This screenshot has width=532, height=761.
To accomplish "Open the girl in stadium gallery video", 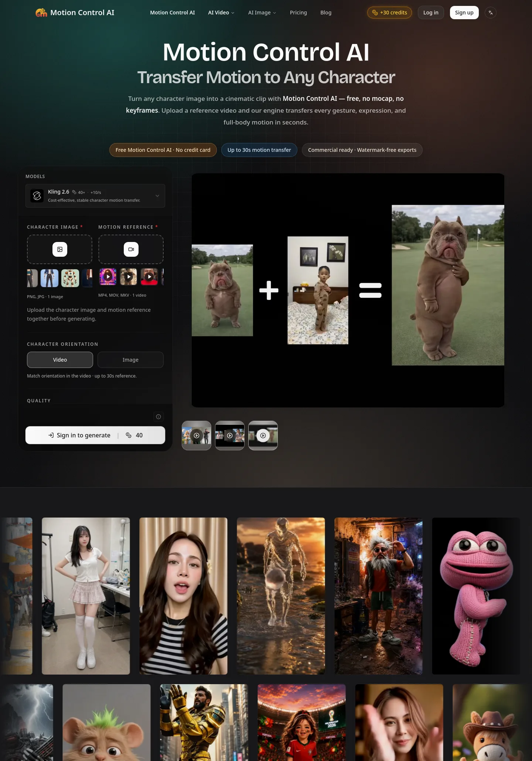I will pos(301,723).
